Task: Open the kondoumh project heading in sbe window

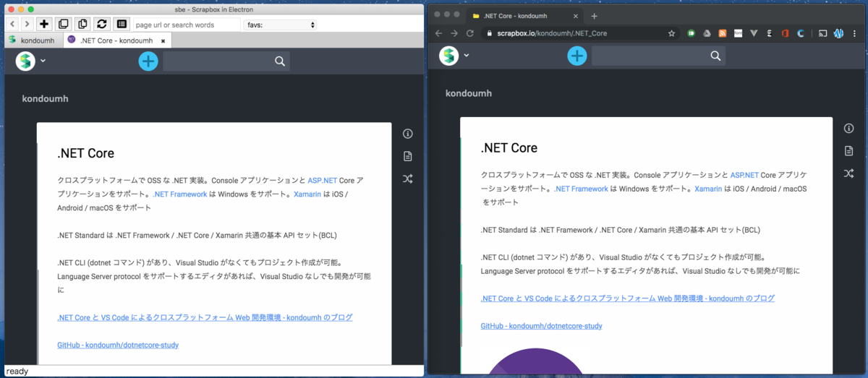Action: coord(45,98)
